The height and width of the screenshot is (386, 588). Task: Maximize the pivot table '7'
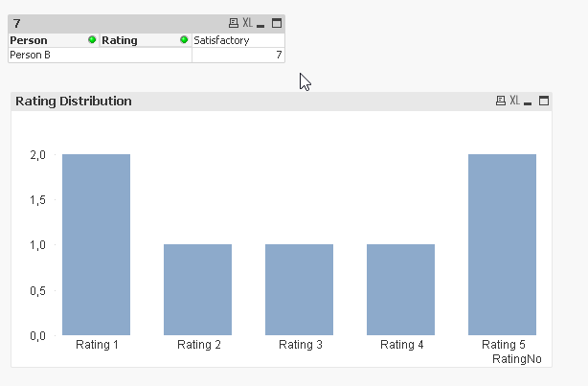pos(277,23)
